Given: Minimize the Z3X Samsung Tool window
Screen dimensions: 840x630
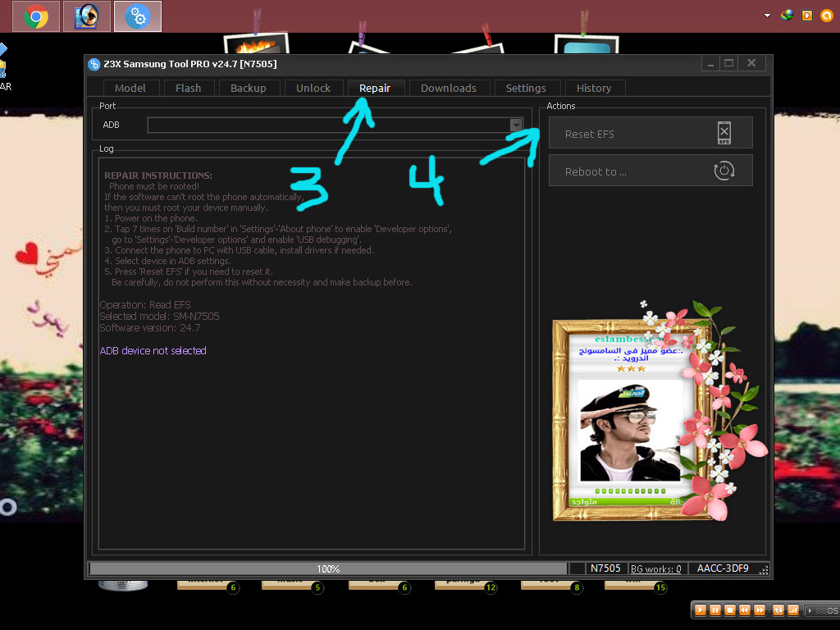Looking at the screenshot, I should pos(711,63).
